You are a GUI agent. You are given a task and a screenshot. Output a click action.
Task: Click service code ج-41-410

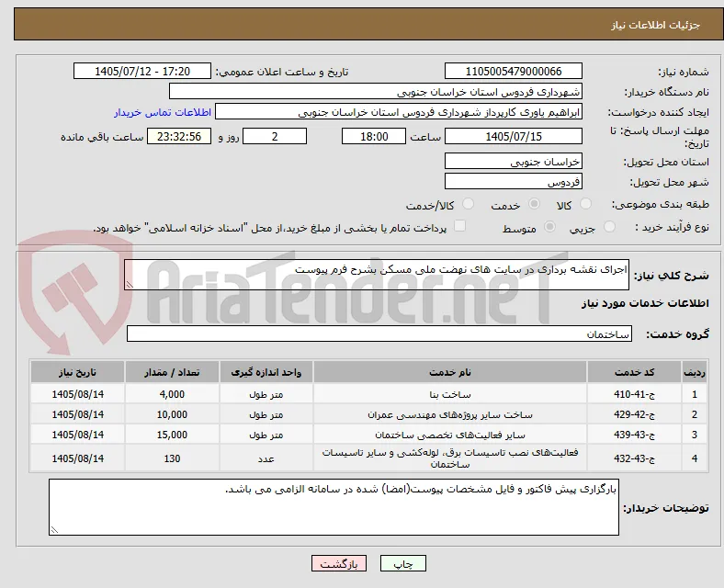point(634,395)
